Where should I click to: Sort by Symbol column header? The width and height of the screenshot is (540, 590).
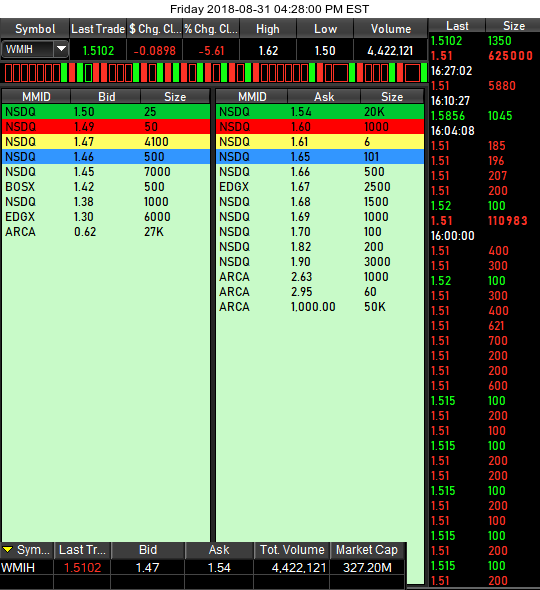tap(35, 29)
